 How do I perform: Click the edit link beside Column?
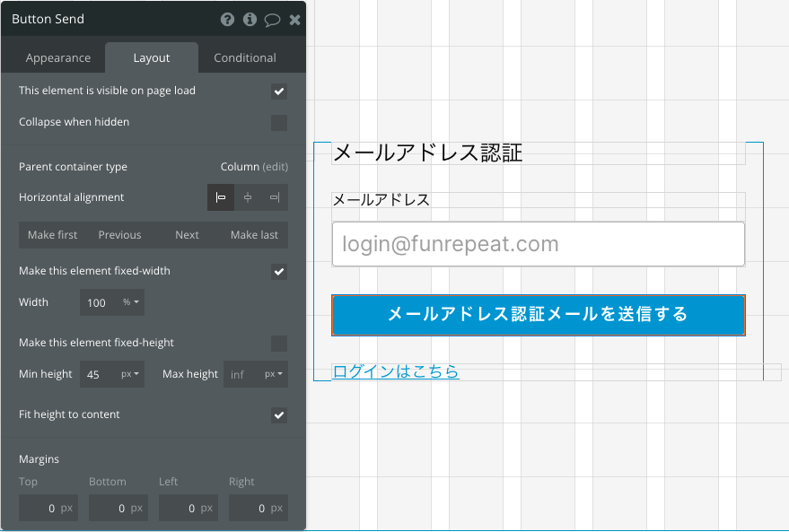tap(276, 167)
